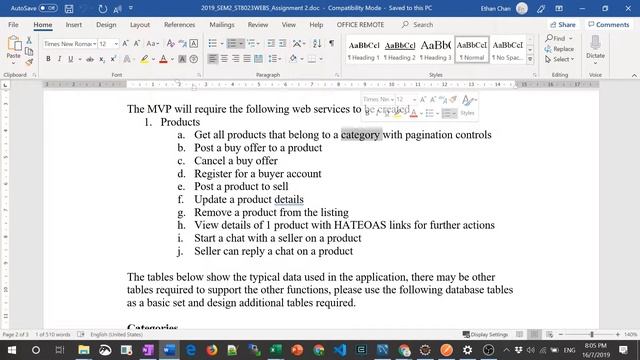Toggle Strikethrough formatting
640x360 pixels.
tap(90, 59)
